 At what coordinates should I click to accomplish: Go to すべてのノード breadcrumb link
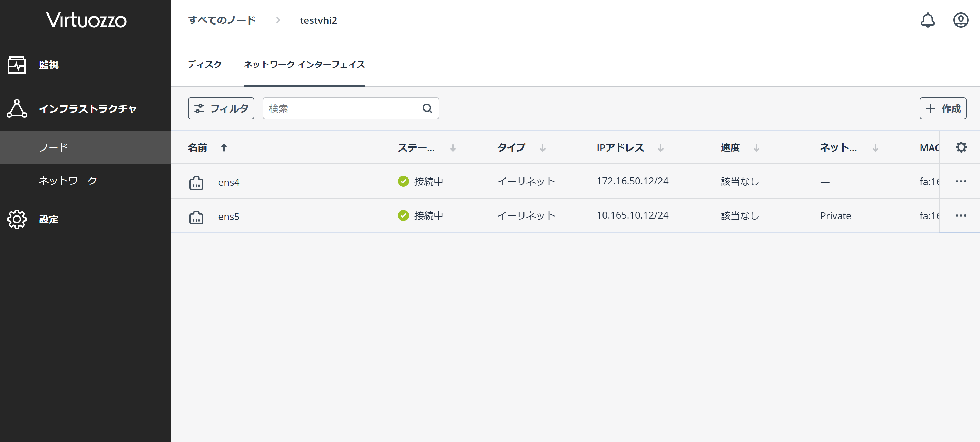pos(222,20)
